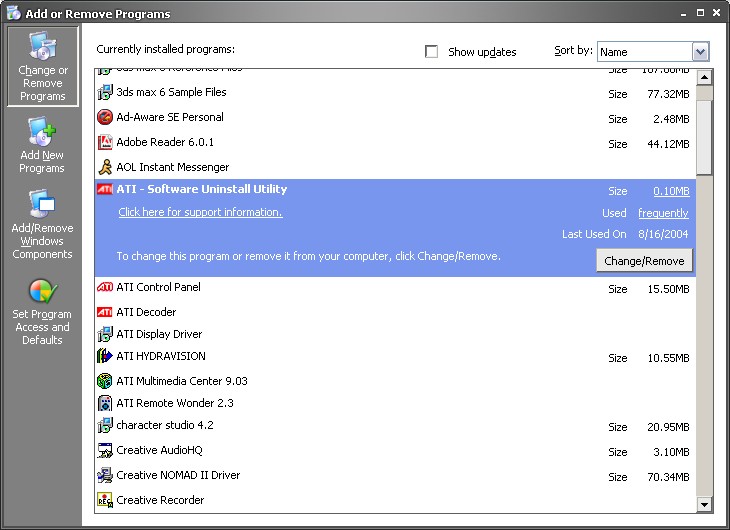Screen dimensions: 730x530
Task: Select the AOL Instant Messenger entry
Action: click(395, 167)
